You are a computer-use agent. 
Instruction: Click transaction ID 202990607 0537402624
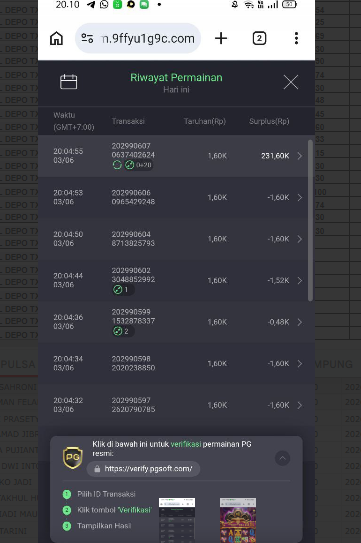click(x=133, y=150)
